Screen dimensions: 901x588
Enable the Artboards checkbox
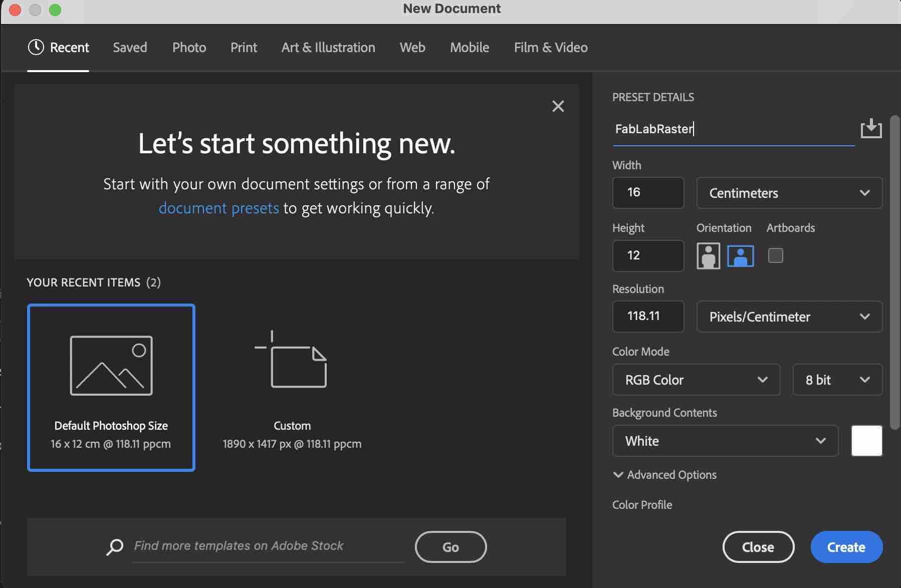[775, 256]
